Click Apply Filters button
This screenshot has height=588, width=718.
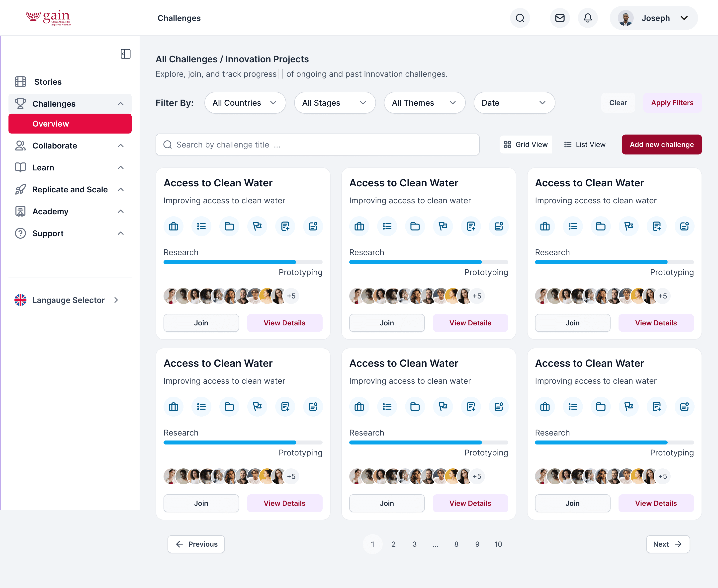672,103
